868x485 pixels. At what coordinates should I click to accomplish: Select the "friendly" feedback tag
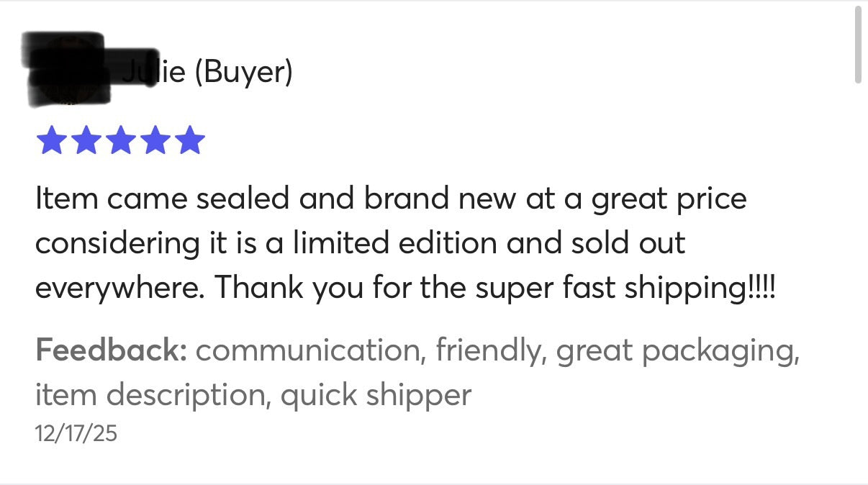pyautogui.click(x=489, y=350)
